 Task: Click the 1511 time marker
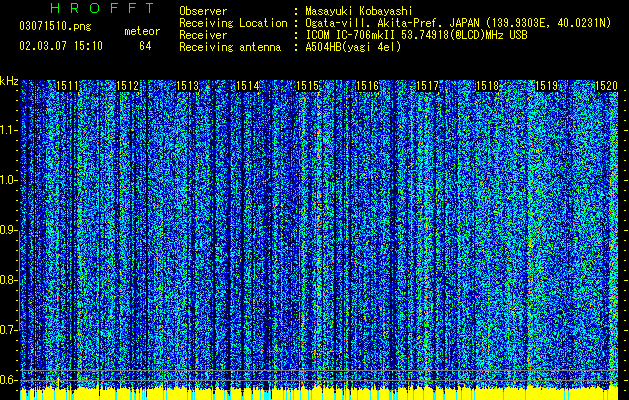click(x=67, y=86)
